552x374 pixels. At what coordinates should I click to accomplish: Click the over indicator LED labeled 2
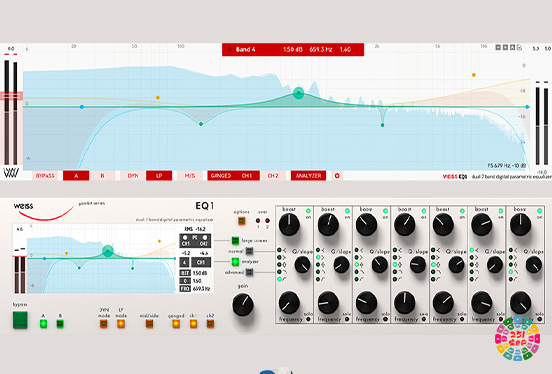[268, 221]
